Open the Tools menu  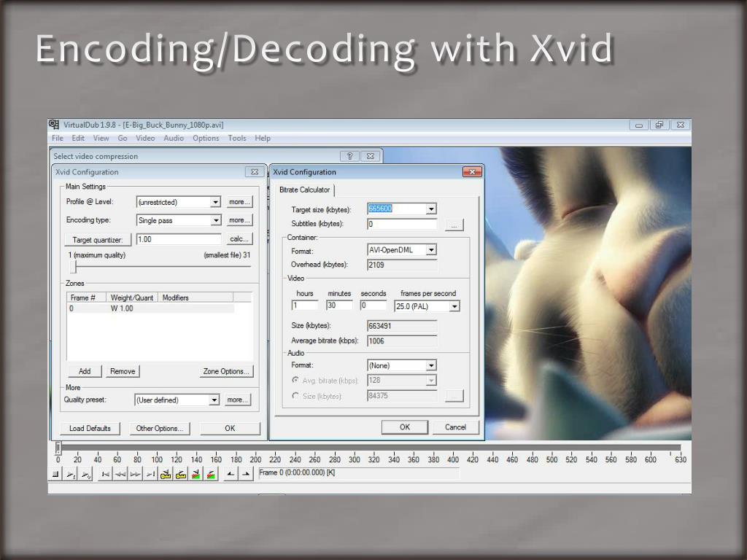tap(237, 138)
